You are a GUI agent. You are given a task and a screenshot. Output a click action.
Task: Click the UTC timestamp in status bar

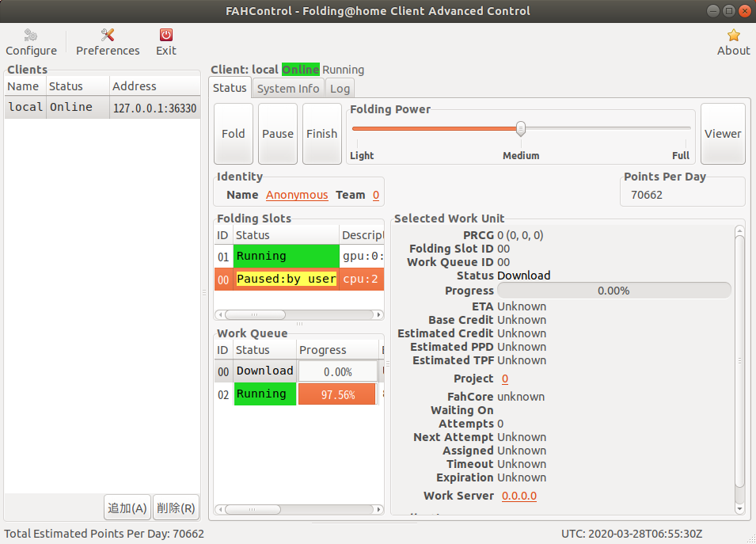click(632, 534)
